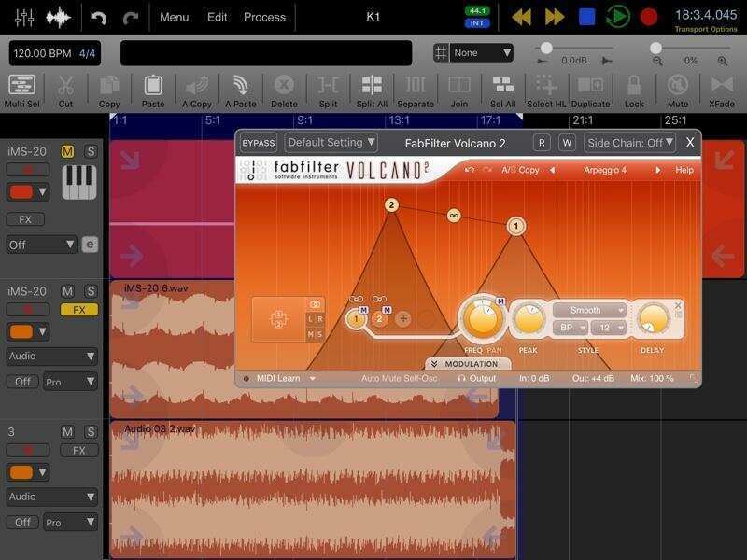Open the Process menu
The height and width of the screenshot is (560, 747).
click(264, 17)
